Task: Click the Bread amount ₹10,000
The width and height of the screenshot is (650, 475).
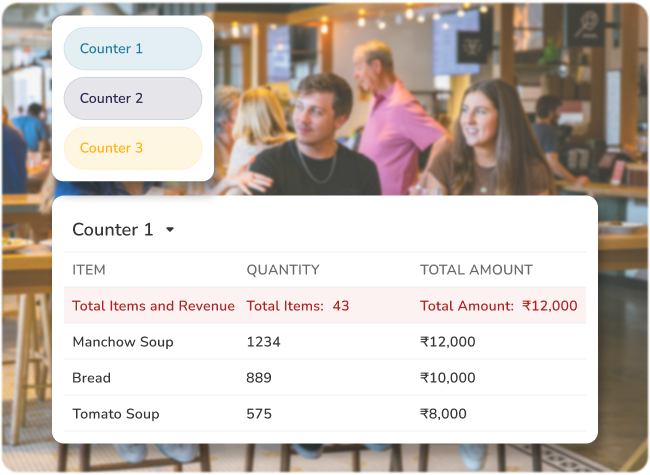Action: 448,378
